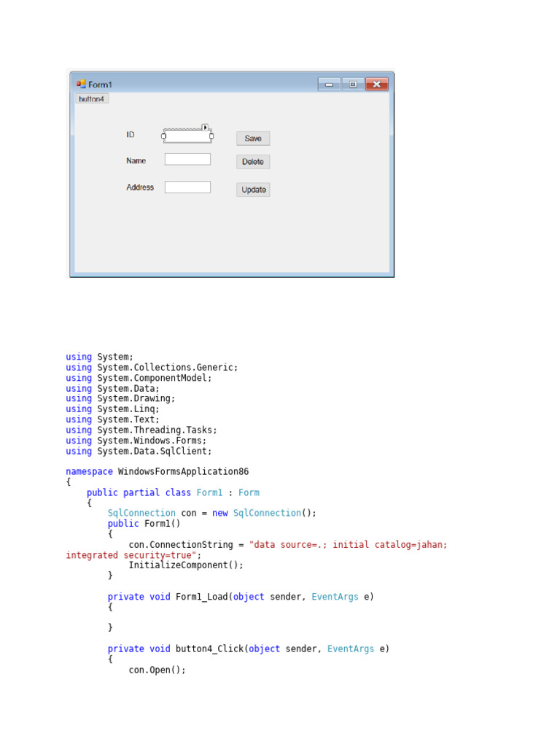The height and width of the screenshot is (747, 560).
Task: Select the Name label
Action: pos(136,160)
